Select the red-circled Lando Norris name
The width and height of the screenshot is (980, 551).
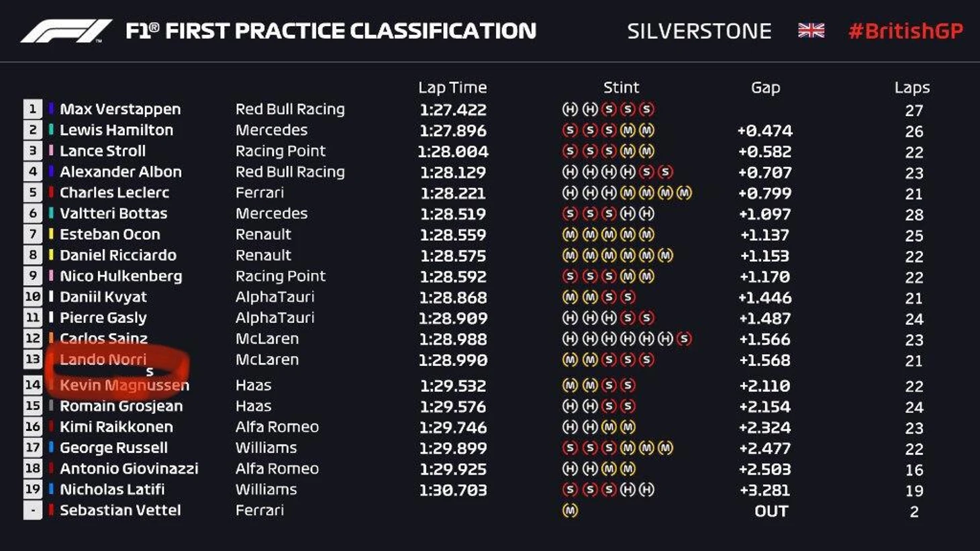tap(103, 360)
